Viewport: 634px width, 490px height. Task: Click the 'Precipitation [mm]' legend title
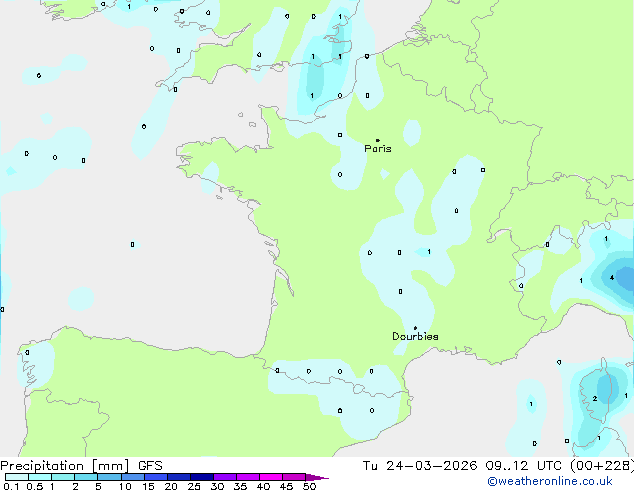click(x=65, y=466)
